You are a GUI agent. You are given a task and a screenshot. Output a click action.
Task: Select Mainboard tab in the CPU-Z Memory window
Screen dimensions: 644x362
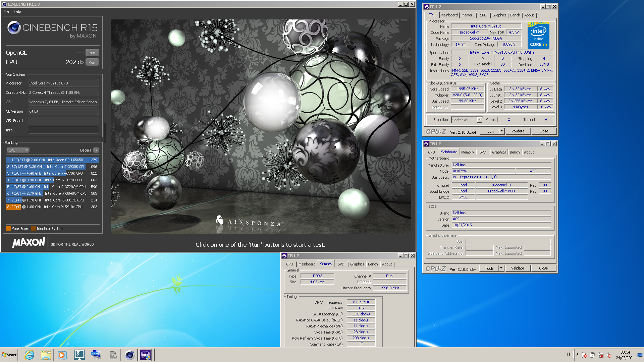coord(307,264)
